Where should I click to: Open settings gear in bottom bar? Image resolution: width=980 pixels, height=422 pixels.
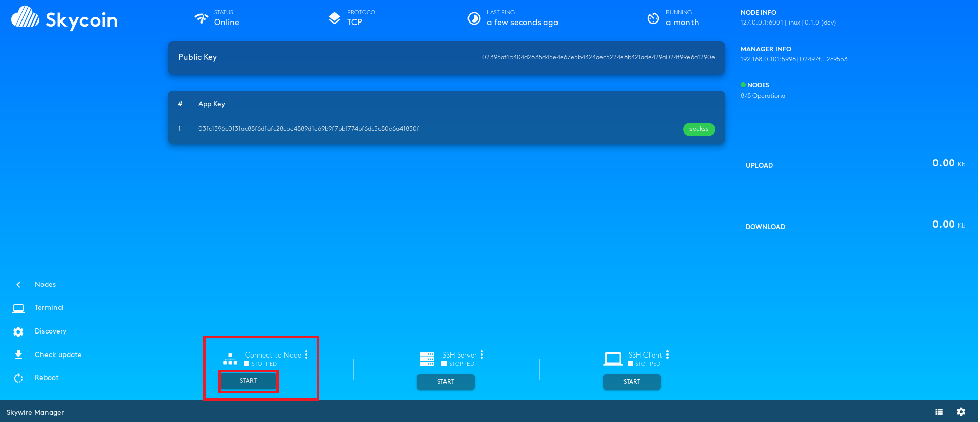pos(961,412)
